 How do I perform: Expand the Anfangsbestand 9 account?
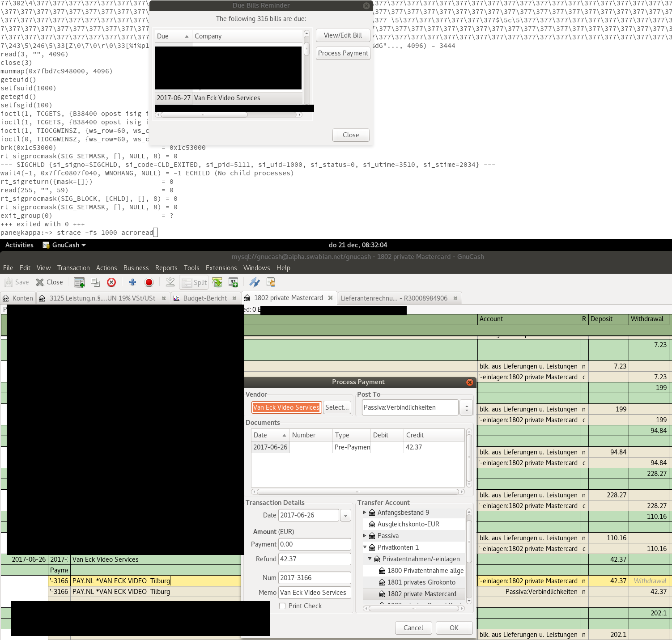click(365, 513)
